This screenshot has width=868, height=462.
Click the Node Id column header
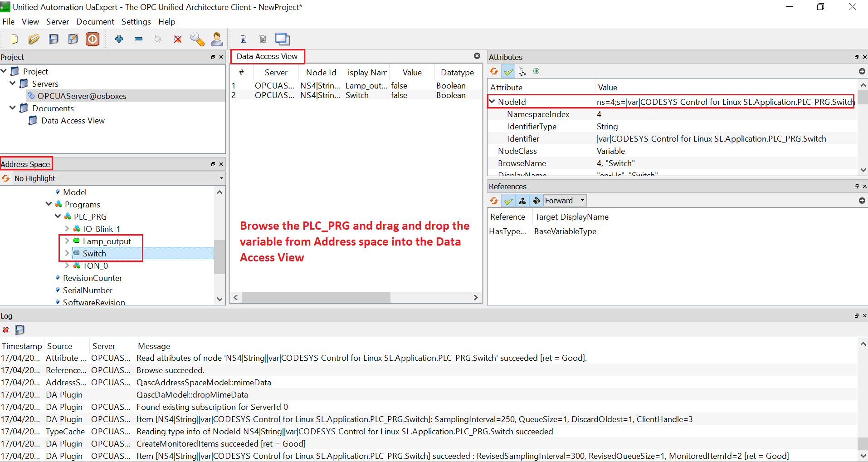pyautogui.click(x=321, y=73)
